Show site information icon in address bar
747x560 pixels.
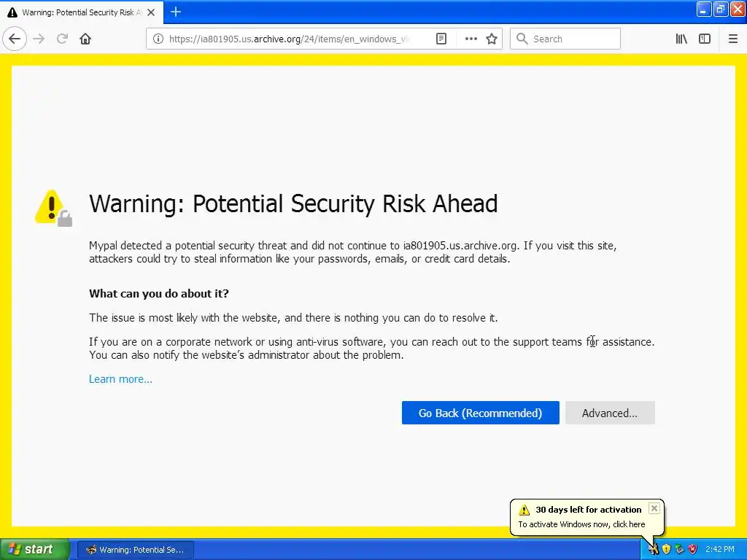[x=158, y=39]
